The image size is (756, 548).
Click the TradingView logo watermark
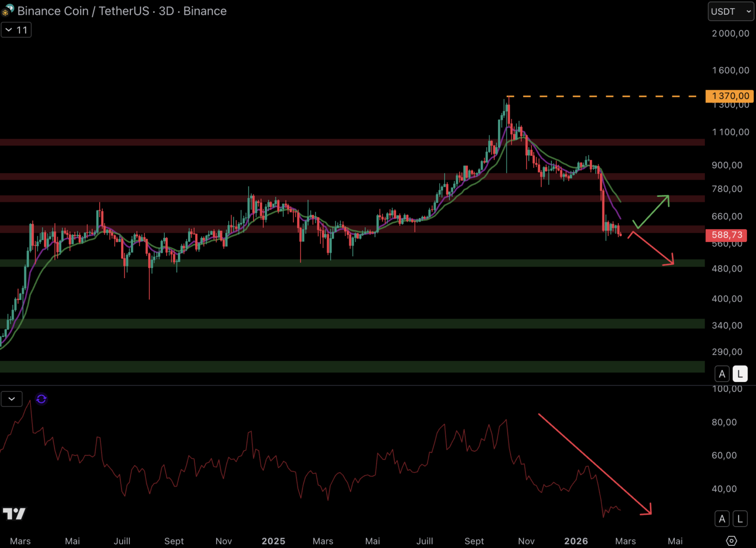[14, 514]
